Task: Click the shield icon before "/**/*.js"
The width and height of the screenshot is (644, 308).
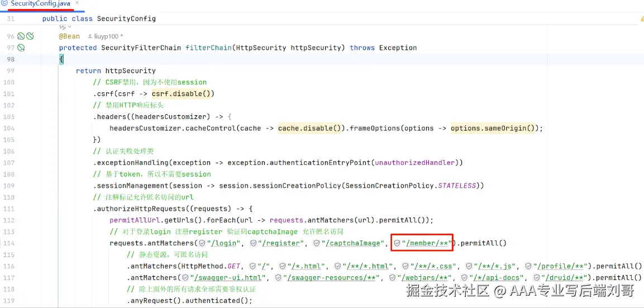Action: (469, 266)
